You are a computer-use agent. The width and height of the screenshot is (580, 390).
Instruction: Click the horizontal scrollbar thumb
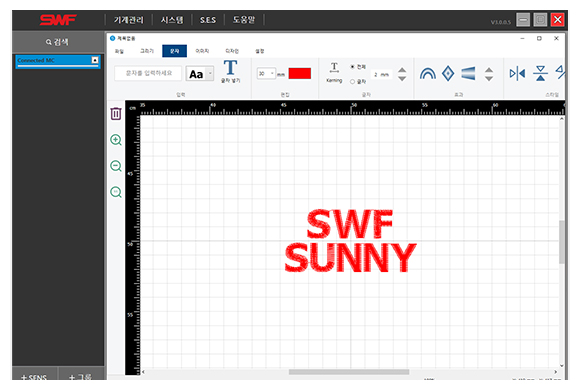(349, 372)
